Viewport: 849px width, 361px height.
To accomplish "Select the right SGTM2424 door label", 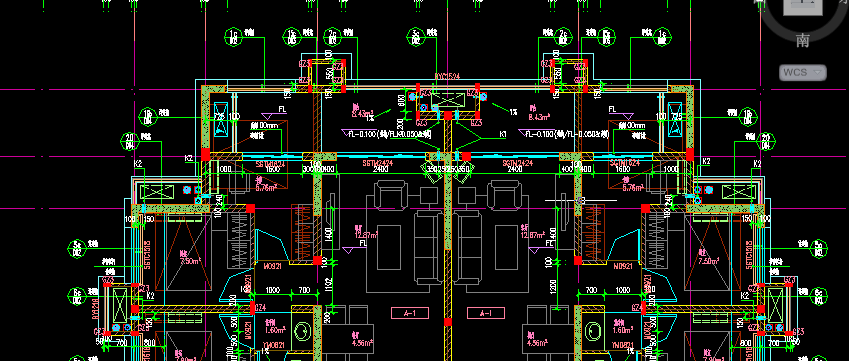I will tap(518, 162).
